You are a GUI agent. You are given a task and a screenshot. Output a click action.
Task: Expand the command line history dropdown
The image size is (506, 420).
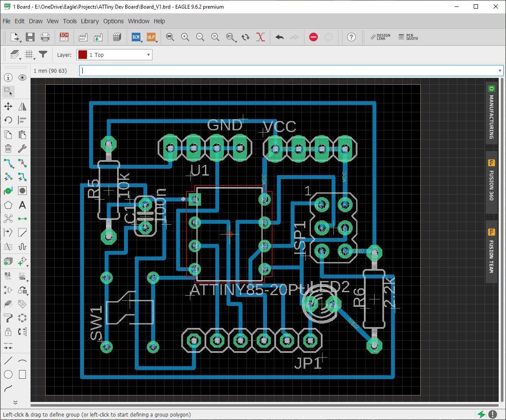pos(500,71)
